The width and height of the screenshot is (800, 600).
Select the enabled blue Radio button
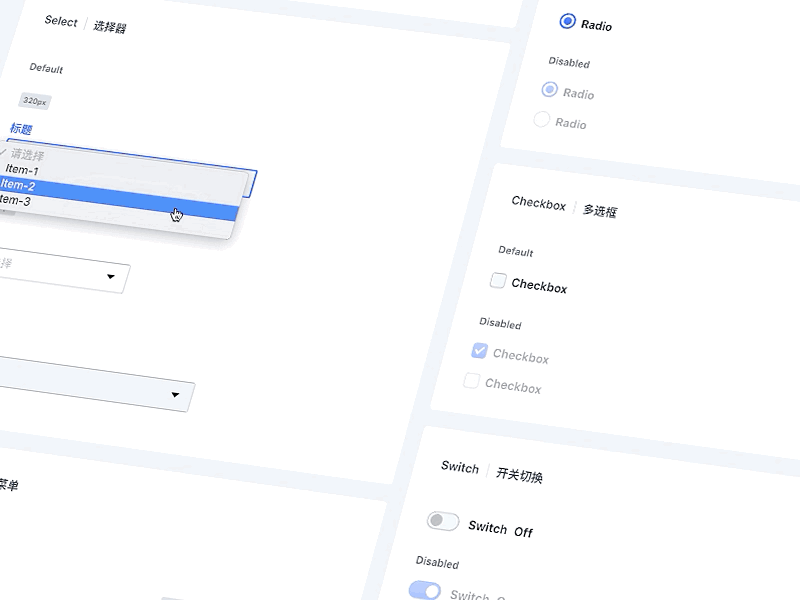[568, 21]
